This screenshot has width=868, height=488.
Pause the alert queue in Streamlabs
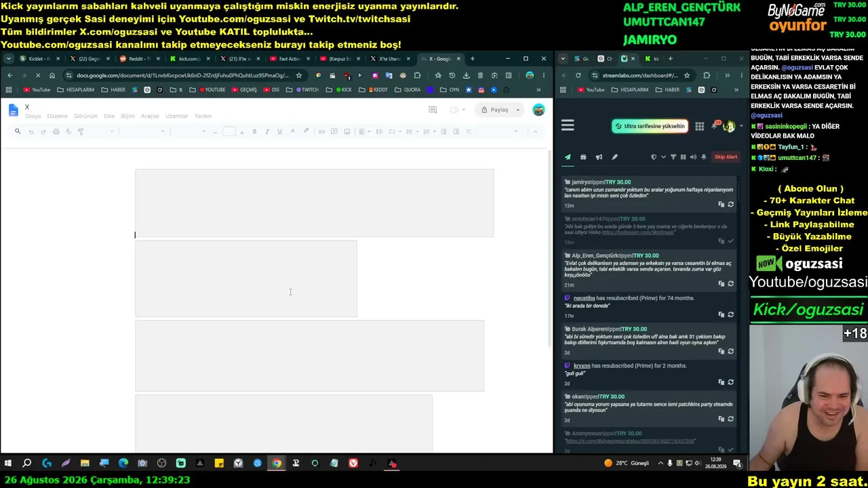[x=683, y=157]
